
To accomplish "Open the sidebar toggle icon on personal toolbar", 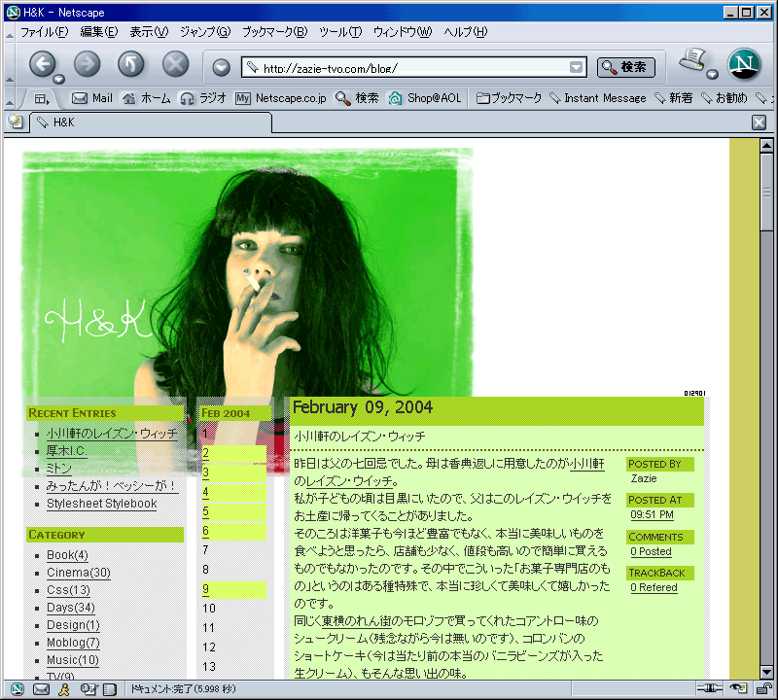I will click(x=41, y=99).
